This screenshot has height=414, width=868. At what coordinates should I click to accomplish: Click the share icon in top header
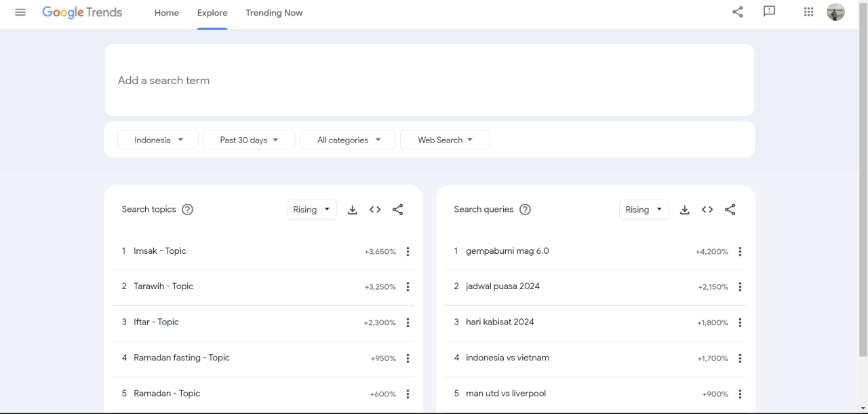click(738, 12)
